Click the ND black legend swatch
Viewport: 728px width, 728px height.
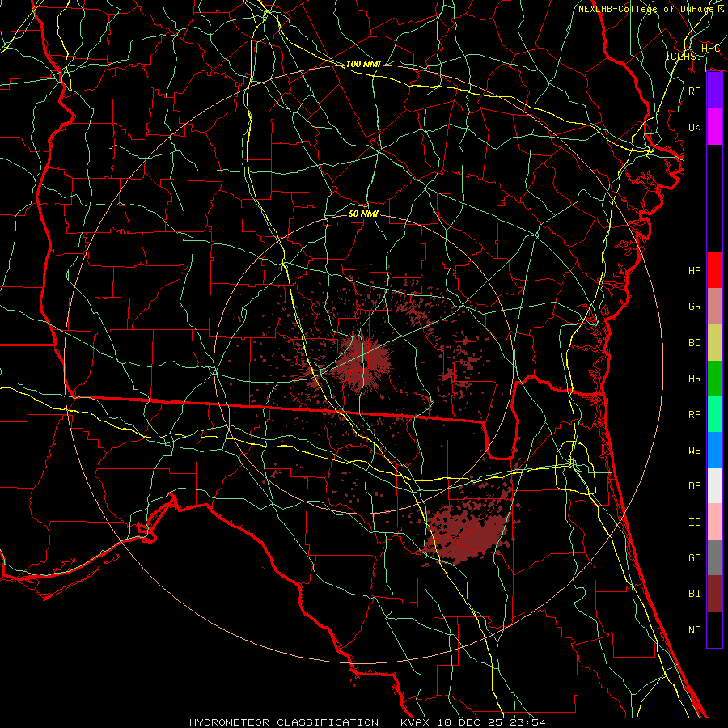coord(714,629)
